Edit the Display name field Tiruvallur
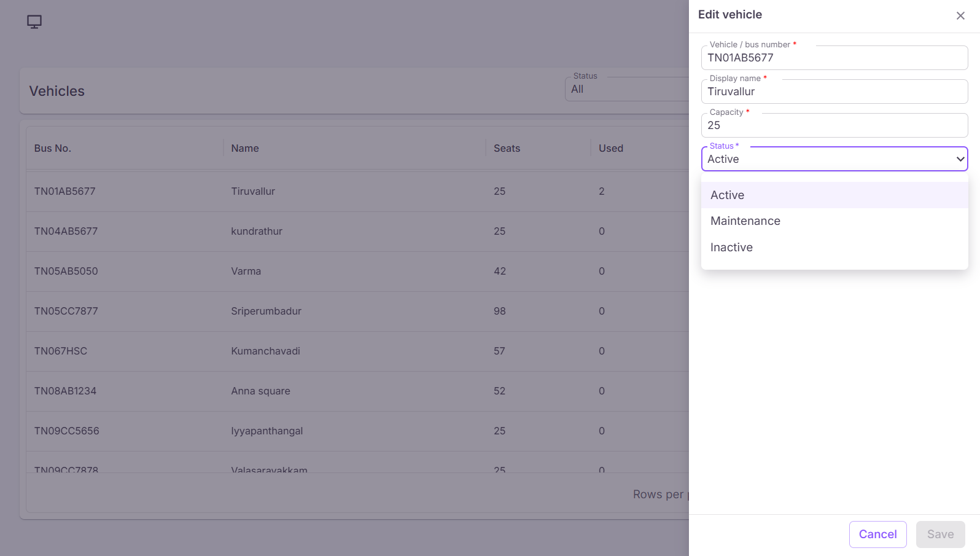Viewport: 980px width, 556px height. (834, 92)
